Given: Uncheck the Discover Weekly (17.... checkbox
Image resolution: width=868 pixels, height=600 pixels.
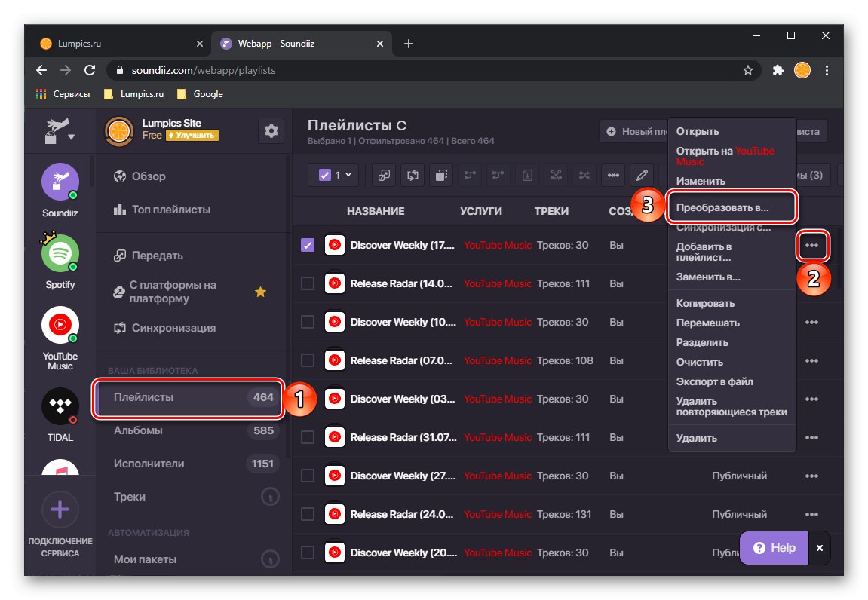Looking at the screenshot, I should [x=308, y=245].
